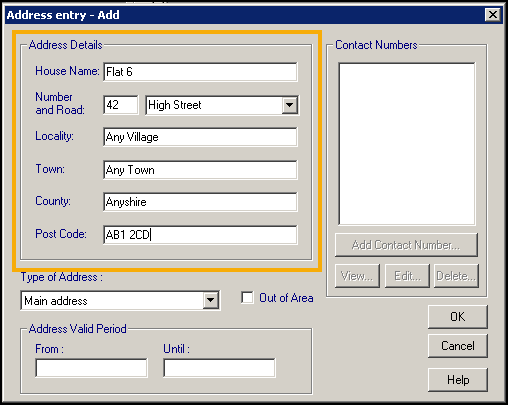This screenshot has width=508, height=405.
Task: Tick the Out of Area checkbox
Action: [x=247, y=298]
